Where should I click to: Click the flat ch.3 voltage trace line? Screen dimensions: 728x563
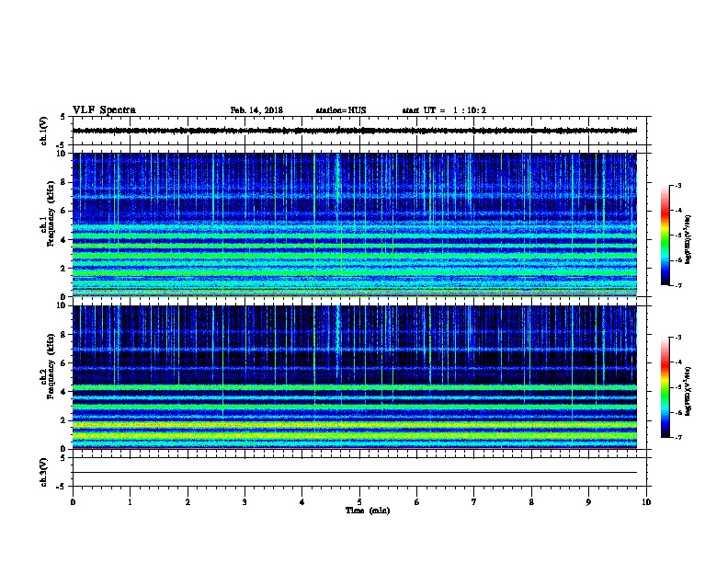[354, 473]
